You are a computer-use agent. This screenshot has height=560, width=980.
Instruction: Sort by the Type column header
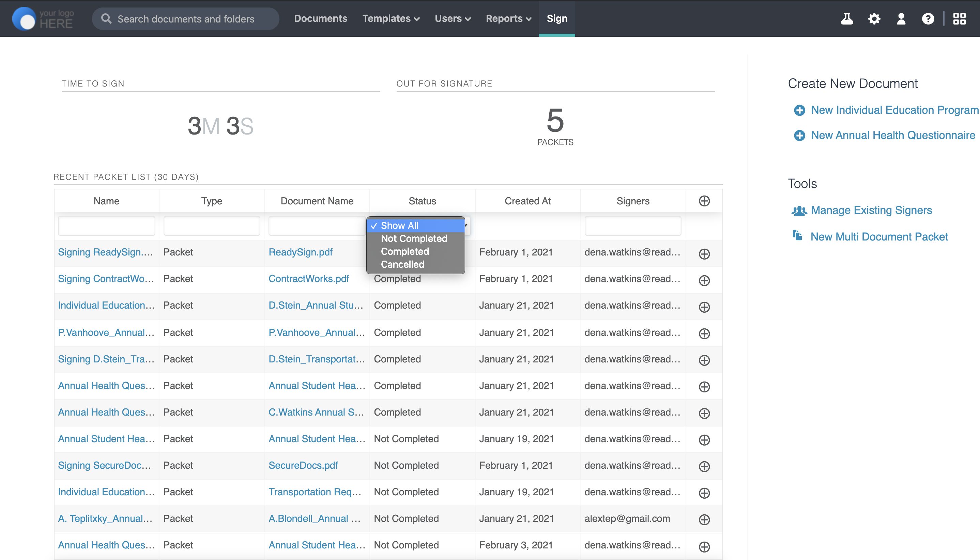212,201
